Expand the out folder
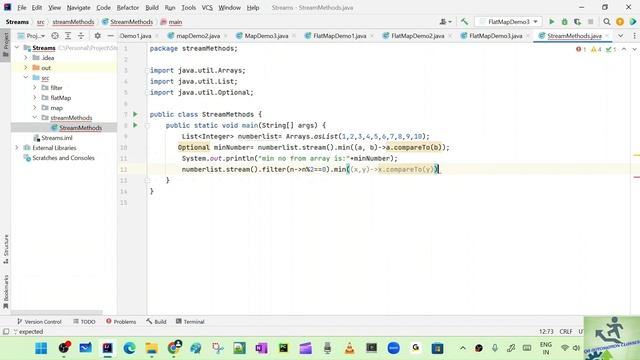This screenshot has width=640, height=360. point(26,67)
